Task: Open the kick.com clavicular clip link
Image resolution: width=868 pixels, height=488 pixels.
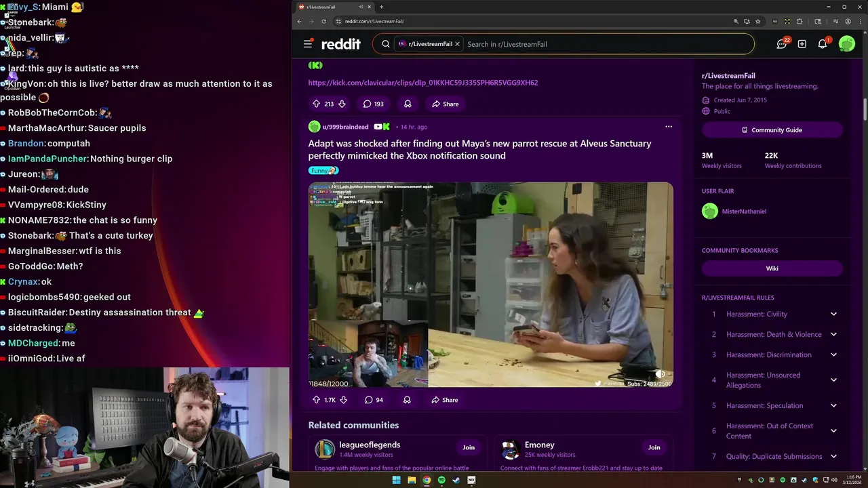Action: (423, 83)
